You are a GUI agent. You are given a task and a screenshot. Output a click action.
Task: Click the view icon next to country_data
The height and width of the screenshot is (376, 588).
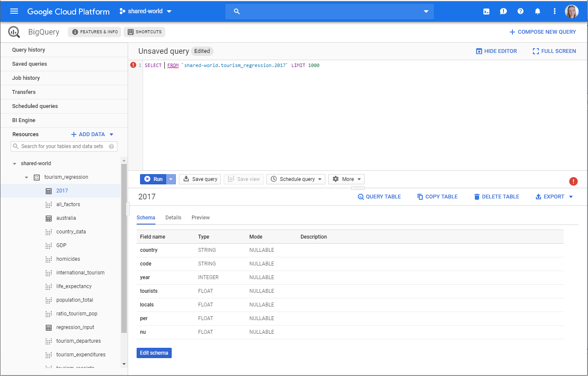click(x=49, y=232)
